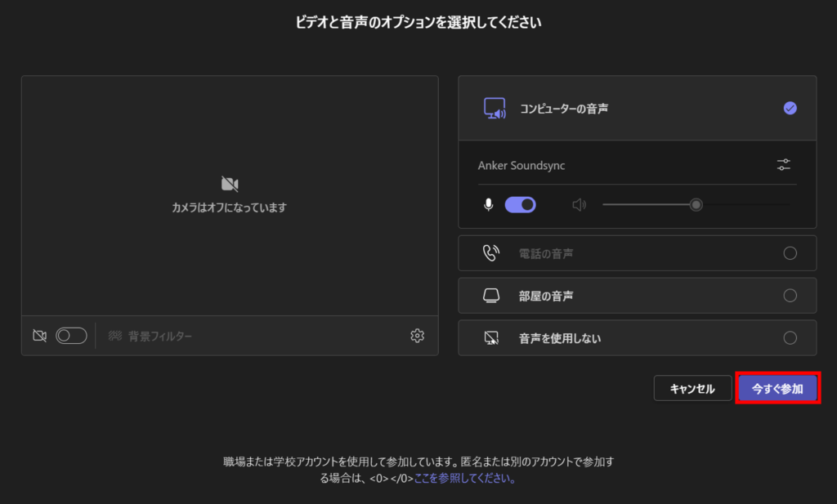Click the microphone icon
837x504 pixels.
pos(489,204)
